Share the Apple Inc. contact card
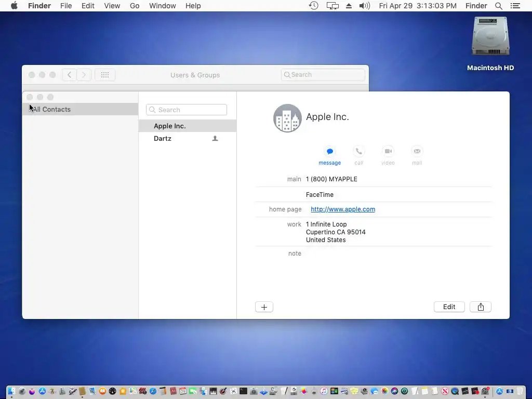The image size is (532, 399). [481, 307]
